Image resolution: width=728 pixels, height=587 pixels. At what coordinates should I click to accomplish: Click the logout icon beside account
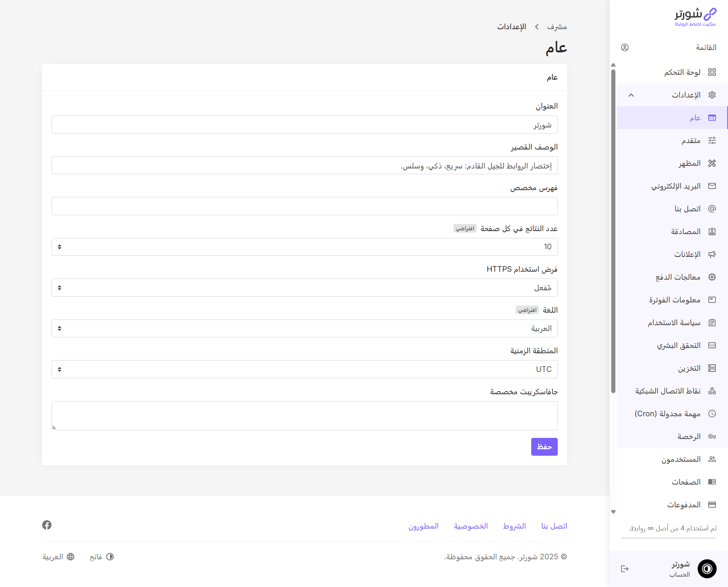[x=624, y=568]
